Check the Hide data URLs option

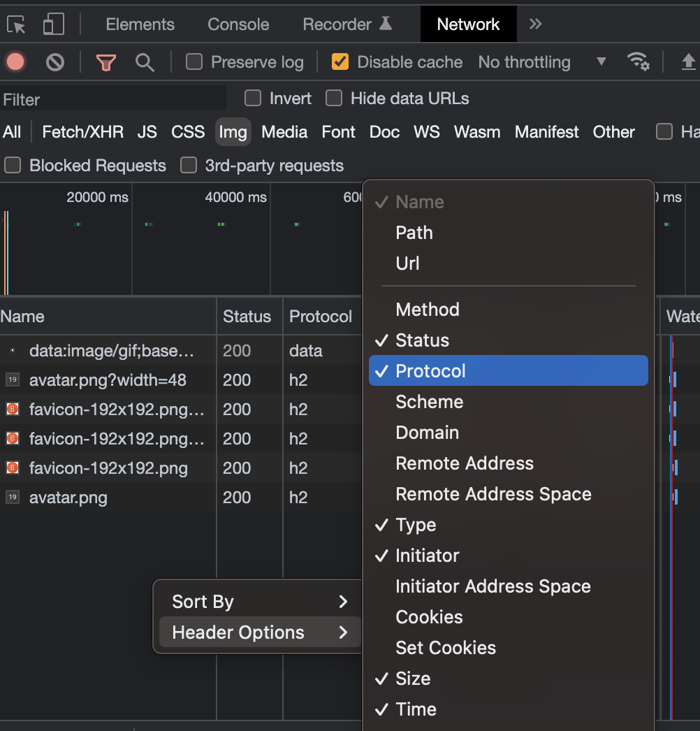point(335,99)
